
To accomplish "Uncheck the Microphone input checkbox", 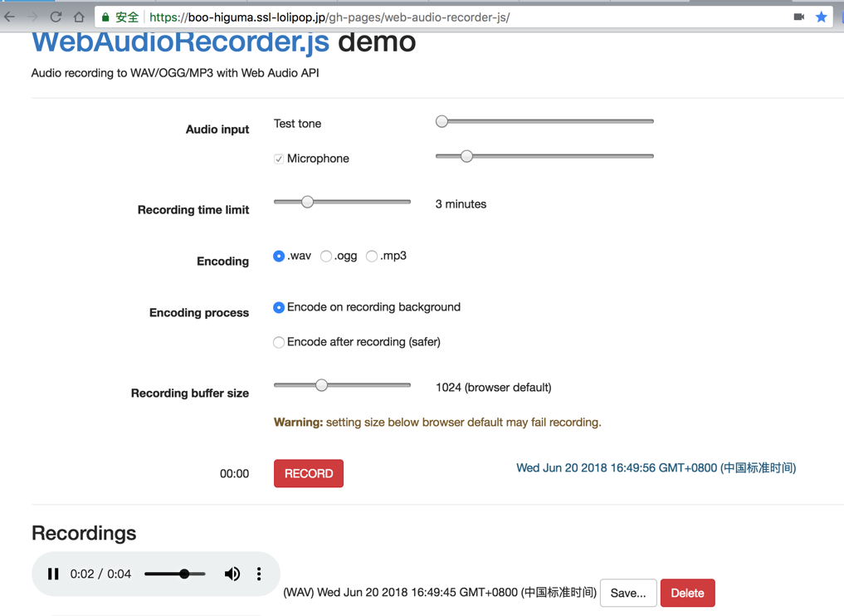I will (278, 158).
